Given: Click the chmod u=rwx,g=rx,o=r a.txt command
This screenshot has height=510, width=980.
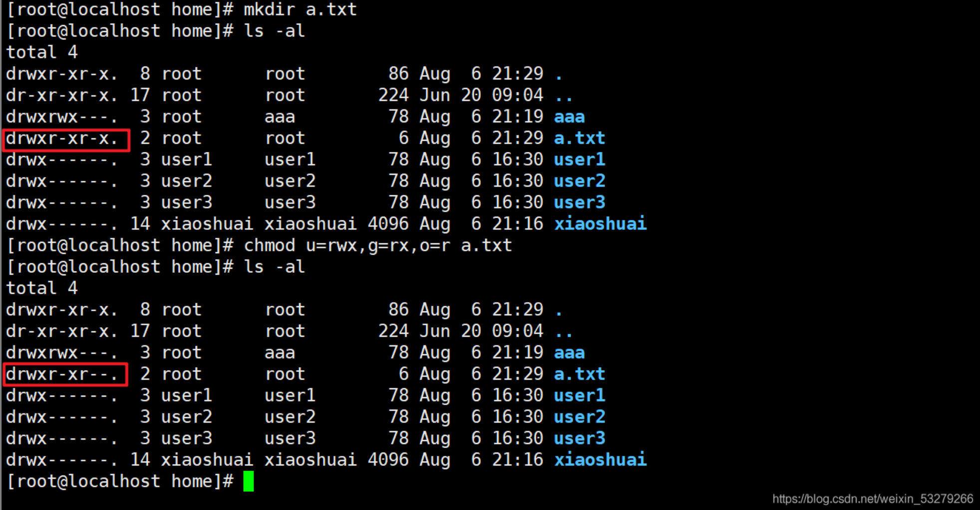Looking at the screenshot, I should pos(378,246).
